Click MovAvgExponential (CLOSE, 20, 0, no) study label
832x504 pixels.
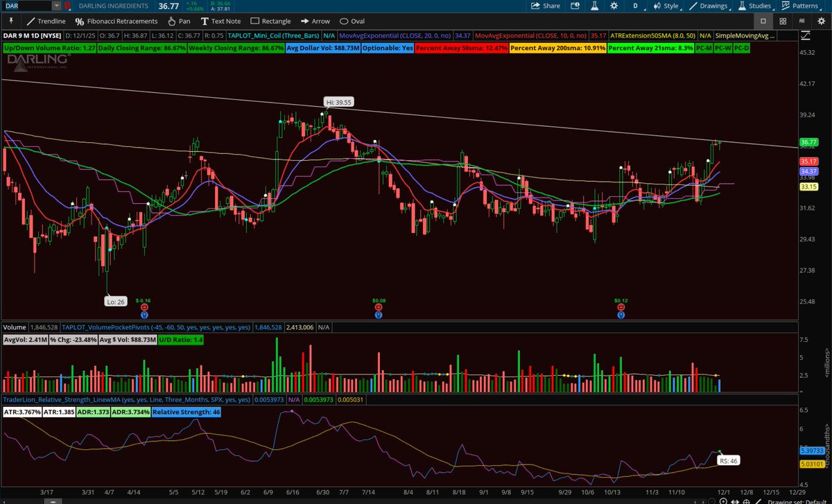click(x=396, y=35)
